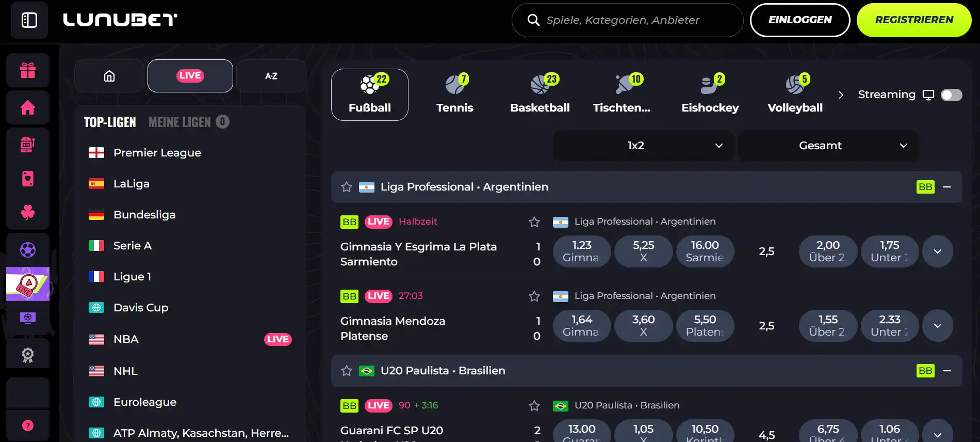Pick the 1.23 Gimna odds button
This screenshot has height=442, width=980.
point(582,251)
